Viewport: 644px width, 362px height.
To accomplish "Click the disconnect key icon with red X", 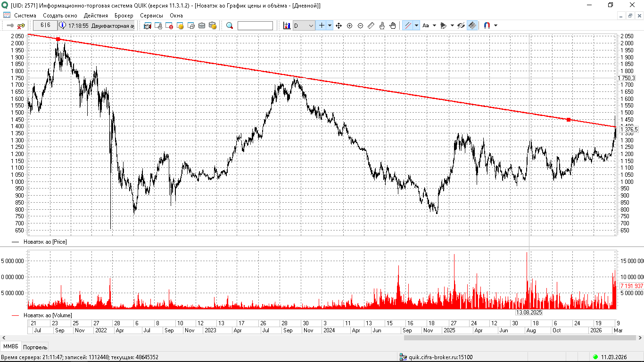I will [x=21, y=25].
